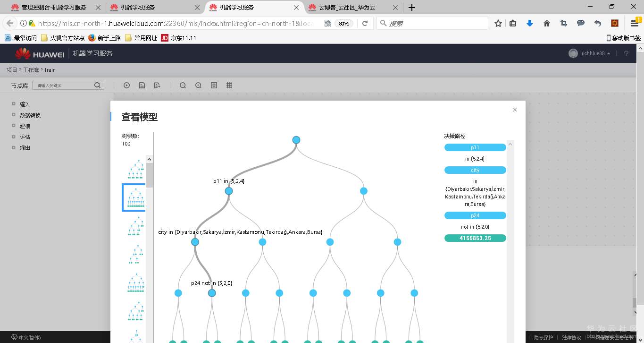Image resolution: width=644 pixels, height=343 pixels.
Task: Click the tree thumbnail list scrollbar handle
Action: pos(149,175)
